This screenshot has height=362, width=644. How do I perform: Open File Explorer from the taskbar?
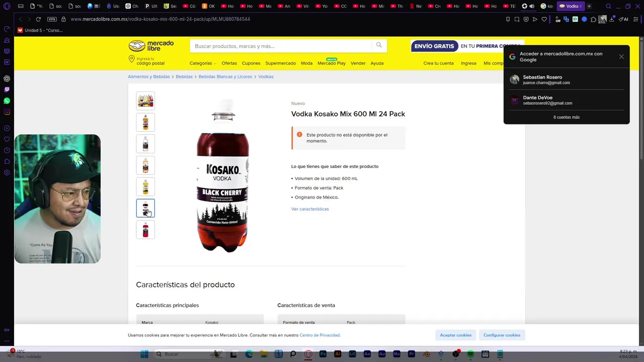coord(264,354)
